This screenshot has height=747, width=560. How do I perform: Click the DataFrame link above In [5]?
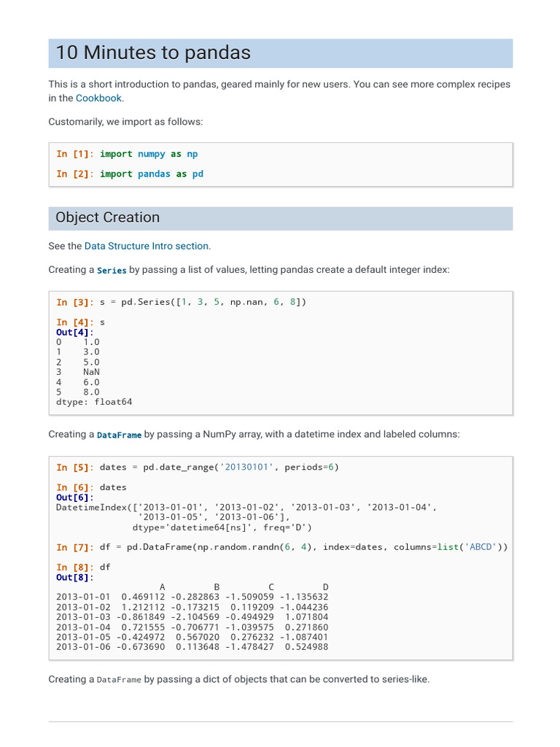(119, 435)
